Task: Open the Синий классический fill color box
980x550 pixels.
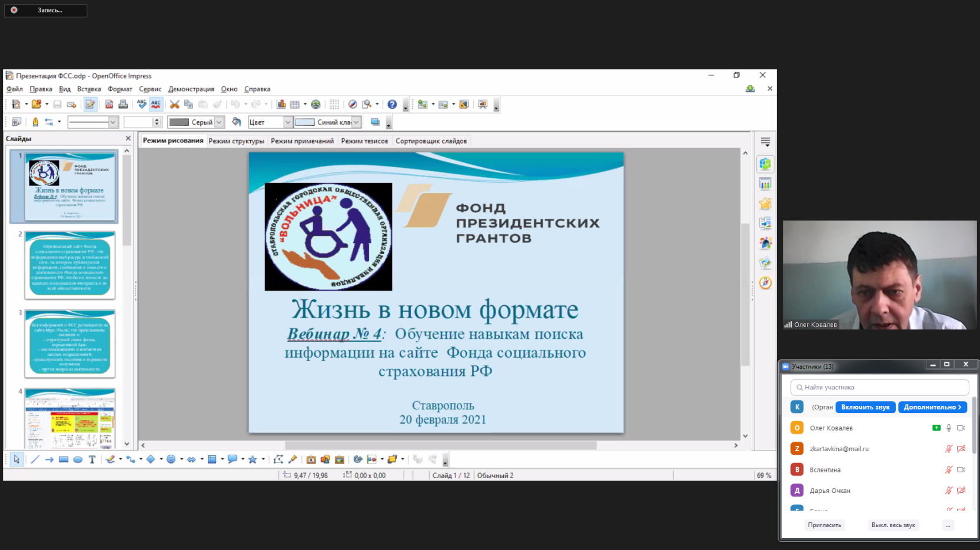Action: click(x=327, y=122)
